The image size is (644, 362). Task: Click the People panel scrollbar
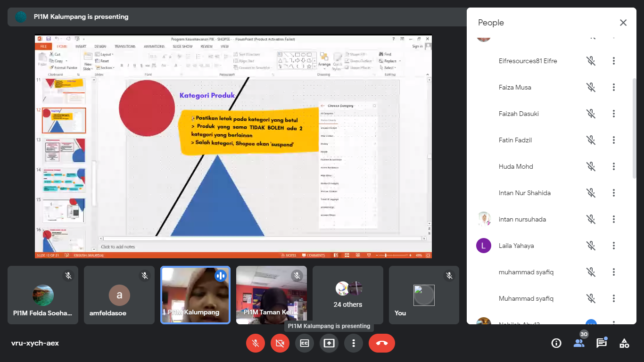point(634,127)
